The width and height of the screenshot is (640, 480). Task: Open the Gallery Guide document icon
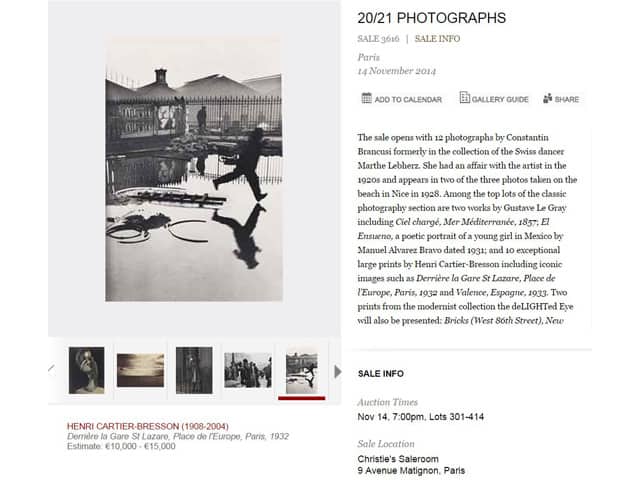(464, 98)
